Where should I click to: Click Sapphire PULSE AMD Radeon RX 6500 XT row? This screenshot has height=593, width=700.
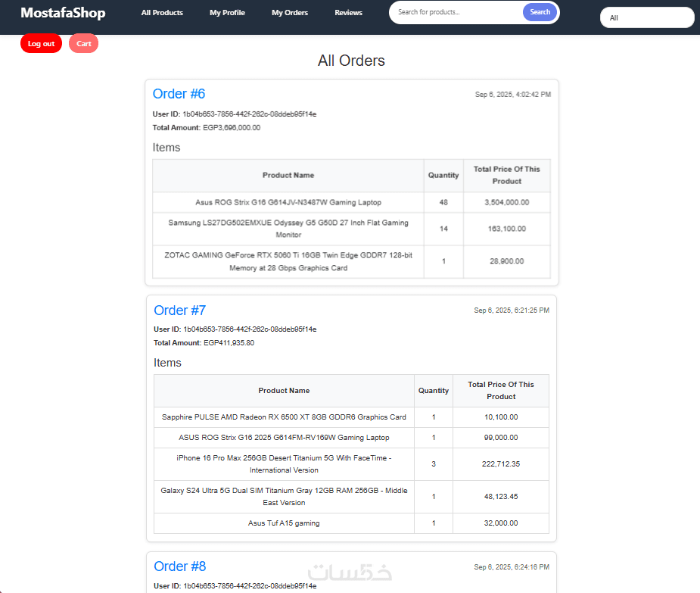[351, 417]
